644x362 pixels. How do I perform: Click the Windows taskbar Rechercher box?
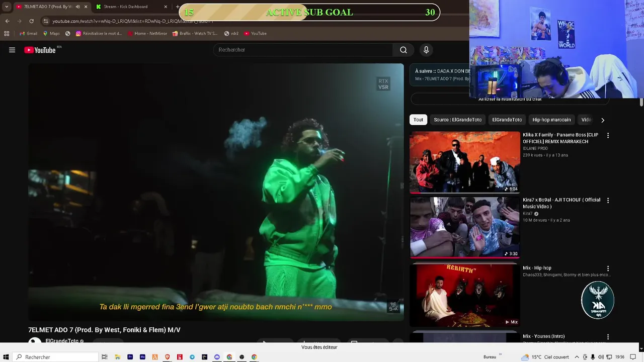click(x=55, y=357)
